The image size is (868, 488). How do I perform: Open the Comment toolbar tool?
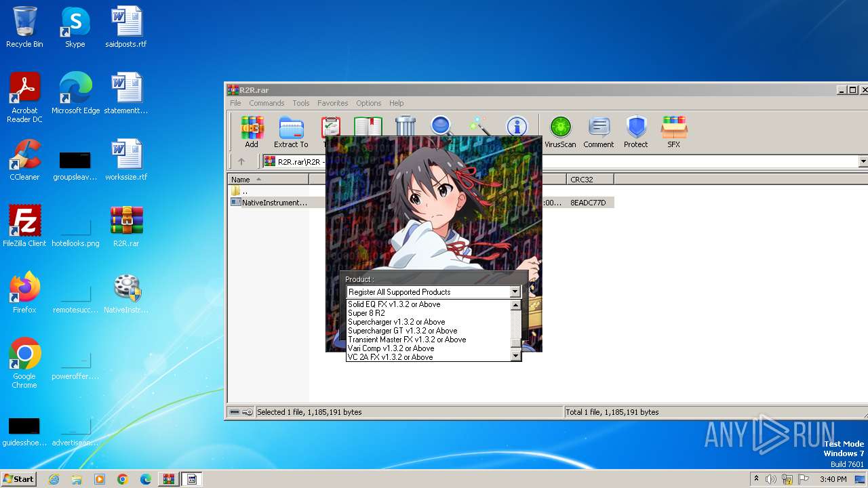pos(598,131)
